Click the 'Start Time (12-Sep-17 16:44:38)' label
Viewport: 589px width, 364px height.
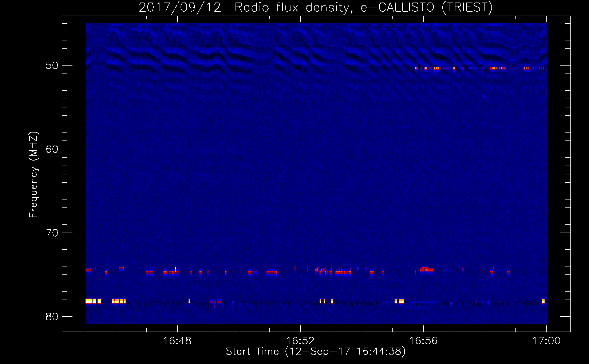click(x=316, y=352)
